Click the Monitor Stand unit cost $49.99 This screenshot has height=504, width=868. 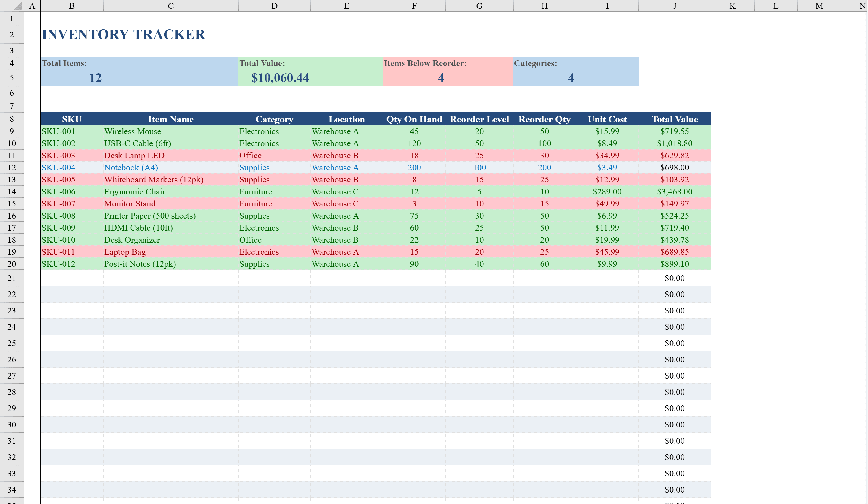point(607,203)
